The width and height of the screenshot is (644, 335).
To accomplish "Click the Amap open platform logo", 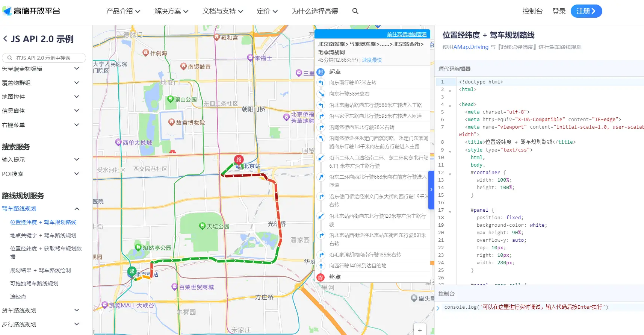I will (31, 11).
